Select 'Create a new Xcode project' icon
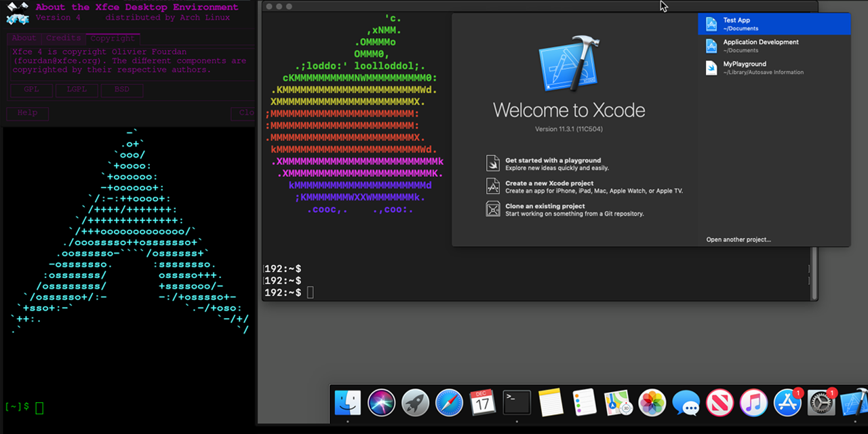Viewport: 868px width, 434px height. point(493,186)
